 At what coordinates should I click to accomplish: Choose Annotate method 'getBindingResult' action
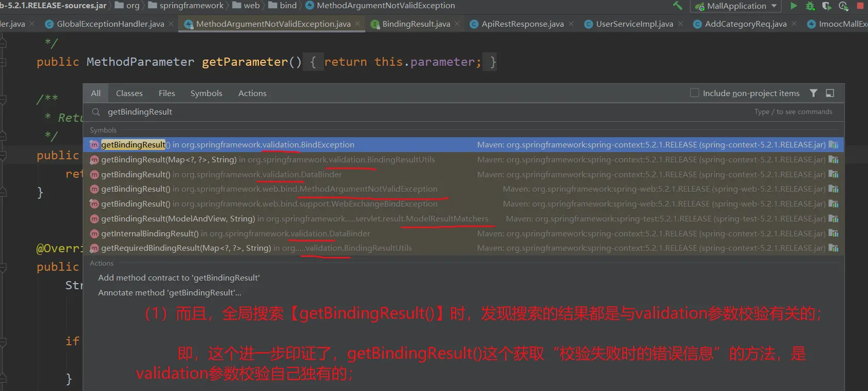tap(169, 293)
